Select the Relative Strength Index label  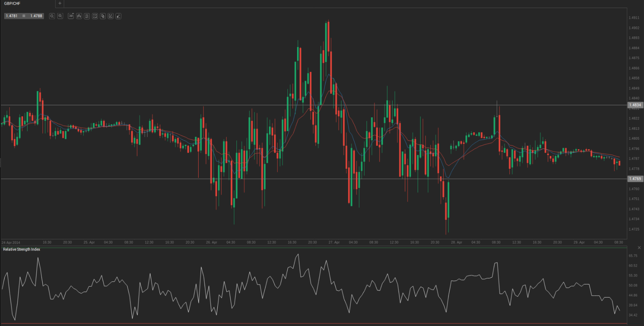point(21,249)
